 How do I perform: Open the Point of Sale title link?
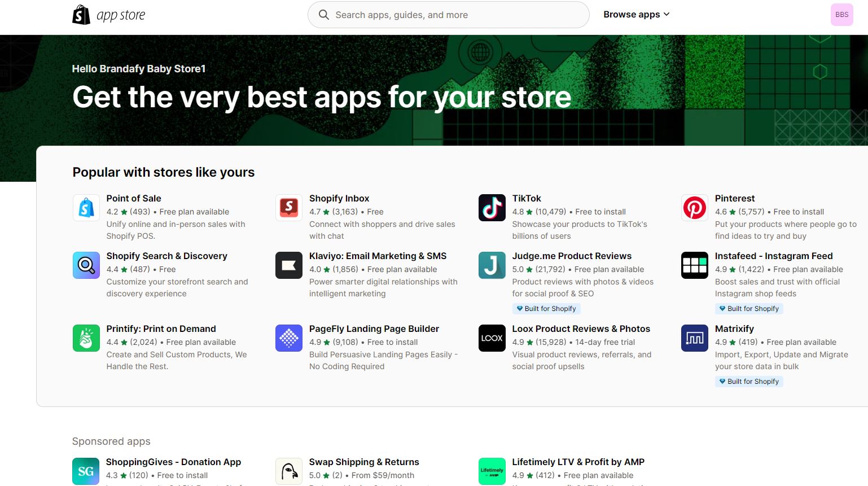(x=134, y=199)
